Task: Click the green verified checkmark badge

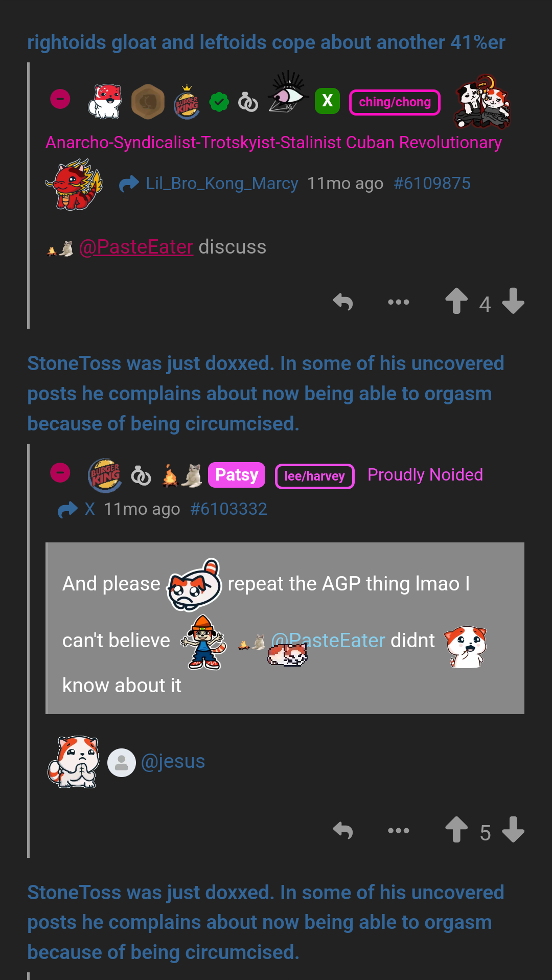Action: click(219, 102)
